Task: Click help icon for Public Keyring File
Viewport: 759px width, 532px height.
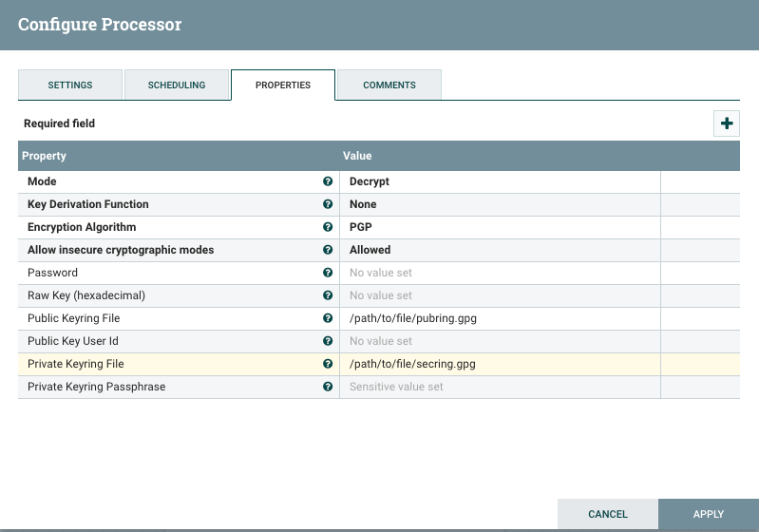Action: pyautogui.click(x=328, y=317)
